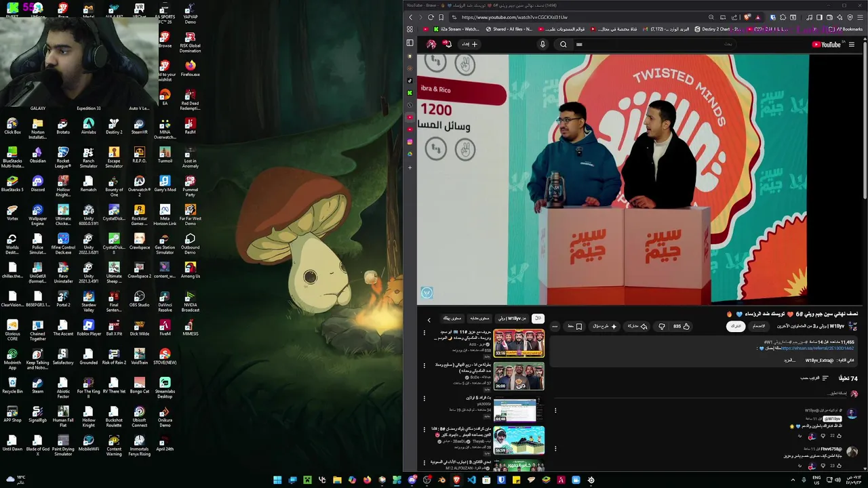Open options for the 33:16 recommended video
868x488 pixels.
(425, 333)
